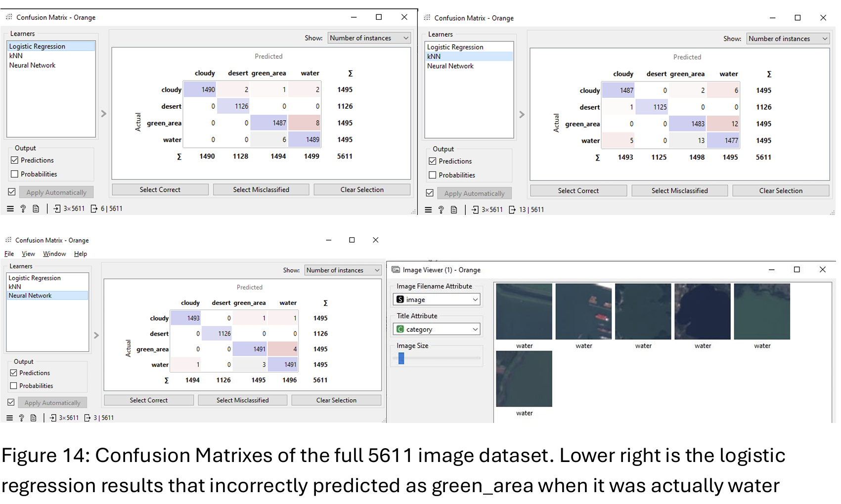This screenshot has height=504, width=841.
Task: Open help via the question mark icon
Action: (x=23, y=209)
